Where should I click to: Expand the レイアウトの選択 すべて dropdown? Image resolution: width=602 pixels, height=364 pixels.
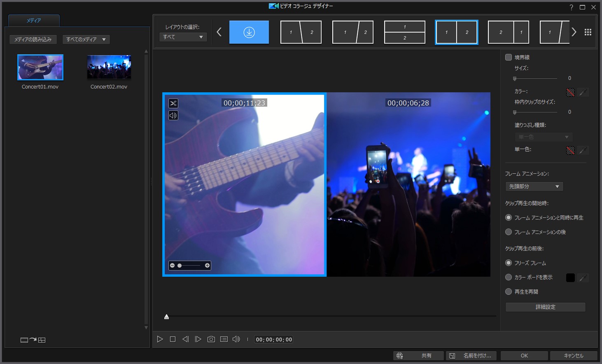[183, 37]
